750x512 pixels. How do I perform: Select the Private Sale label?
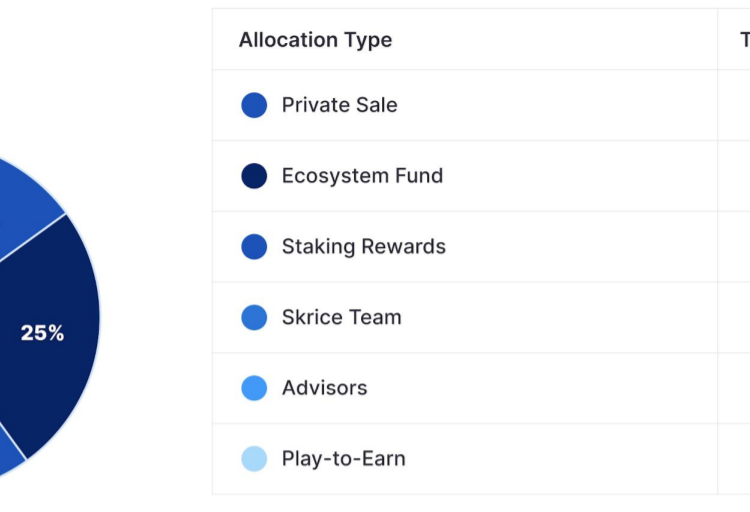click(340, 105)
